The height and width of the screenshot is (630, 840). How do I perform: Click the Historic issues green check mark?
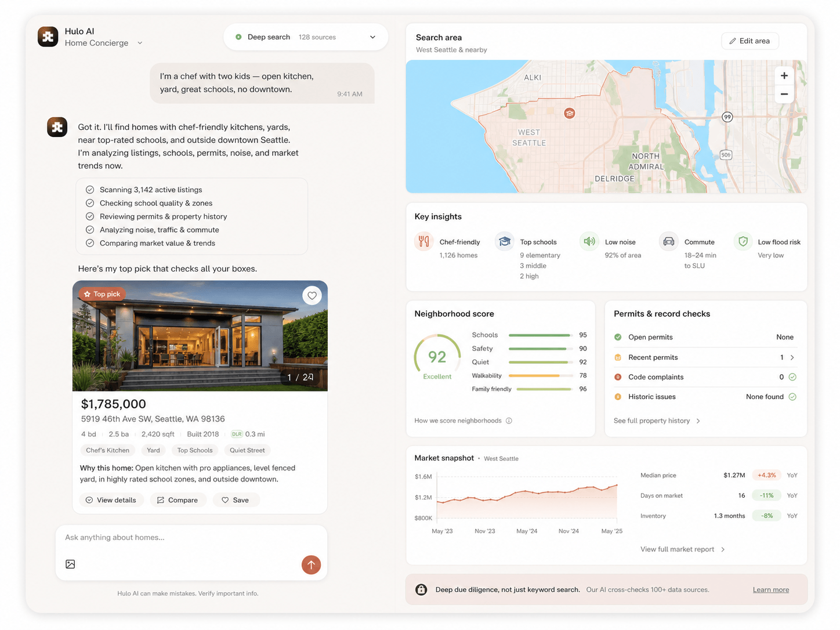[792, 397]
